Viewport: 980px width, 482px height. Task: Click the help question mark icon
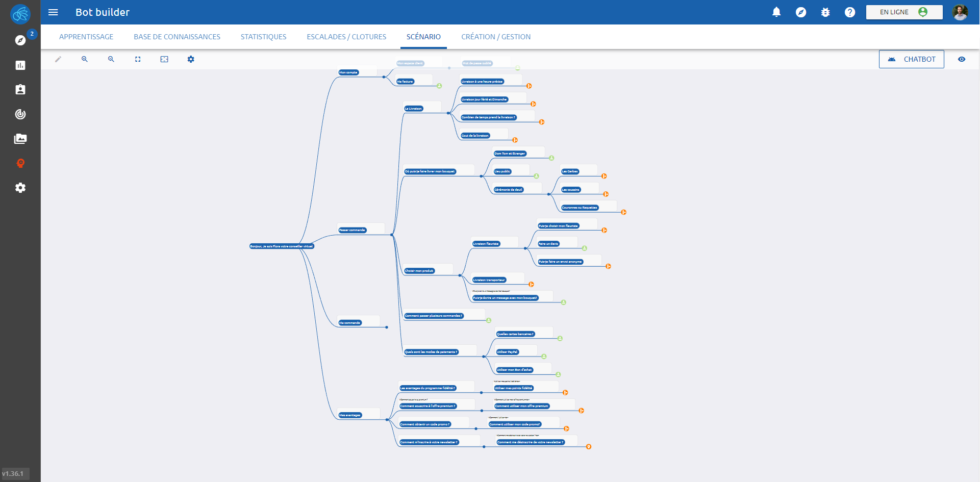[x=850, y=12]
